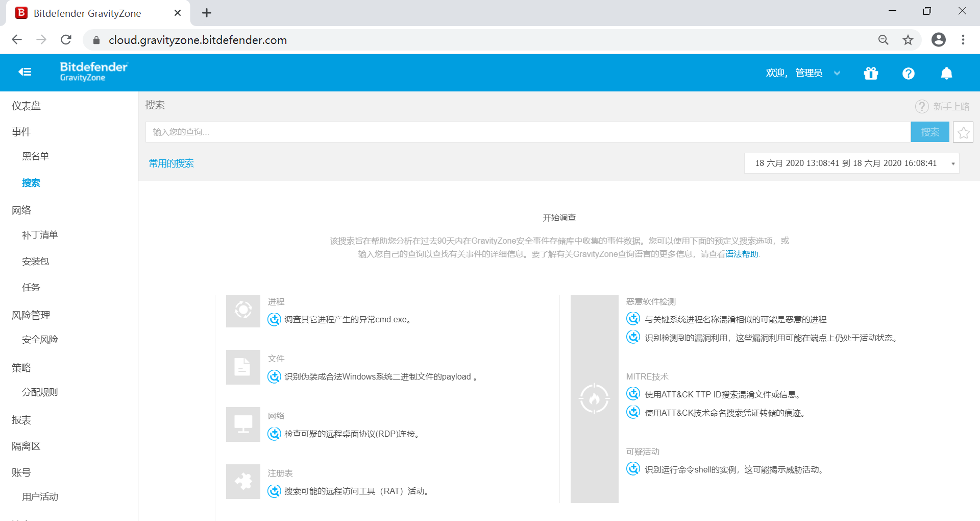Click the 网络 monitor tile icon
The height and width of the screenshot is (521, 980).
coord(243,424)
